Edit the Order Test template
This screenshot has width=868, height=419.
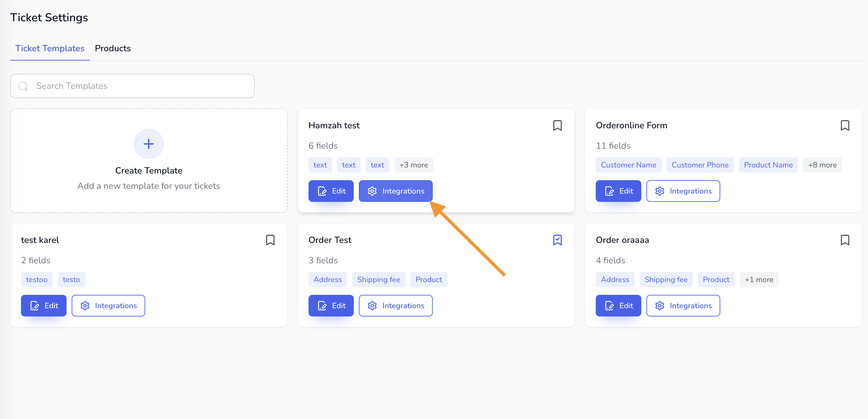(x=331, y=305)
